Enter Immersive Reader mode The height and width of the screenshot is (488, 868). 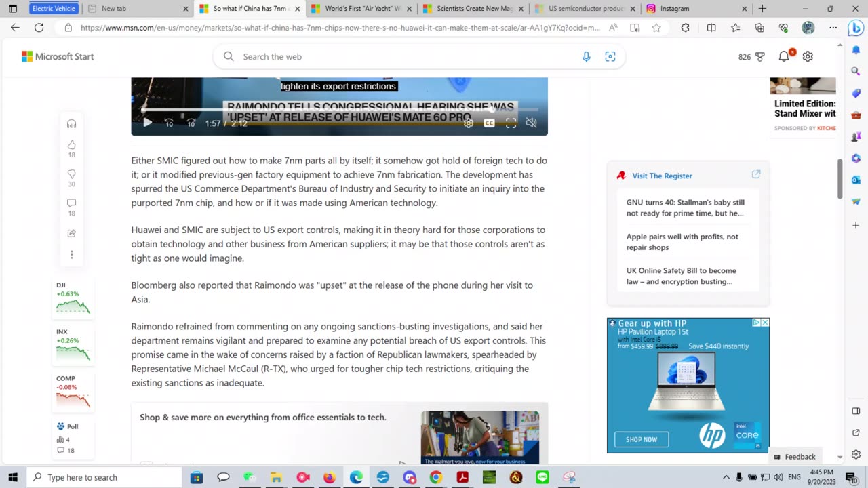click(635, 28)
